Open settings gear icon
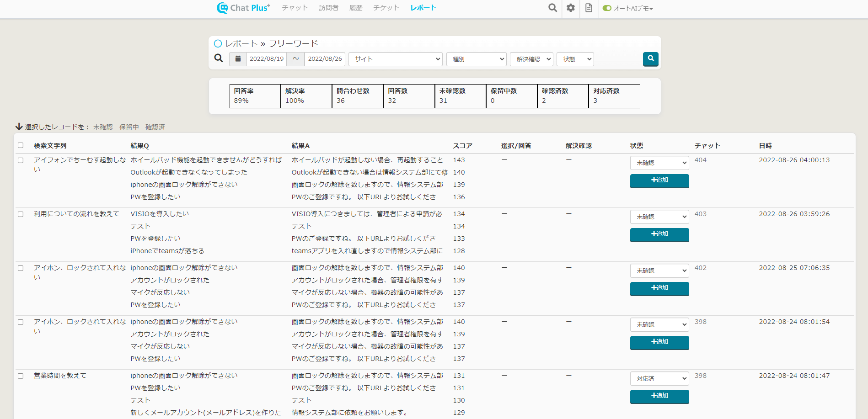The image size is (868, 419). pyautogui.click(x=571, y=8)
